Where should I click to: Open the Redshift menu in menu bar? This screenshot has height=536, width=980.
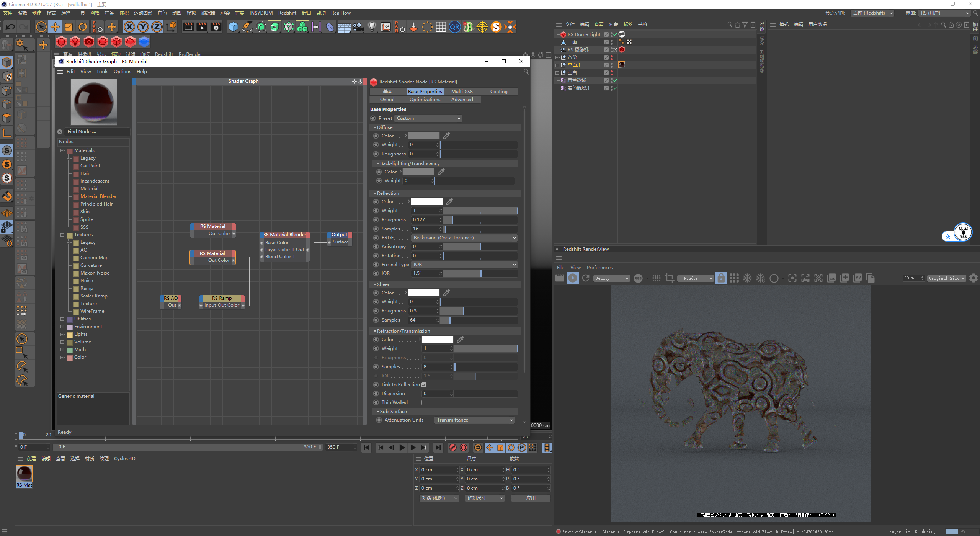point(287,13)
